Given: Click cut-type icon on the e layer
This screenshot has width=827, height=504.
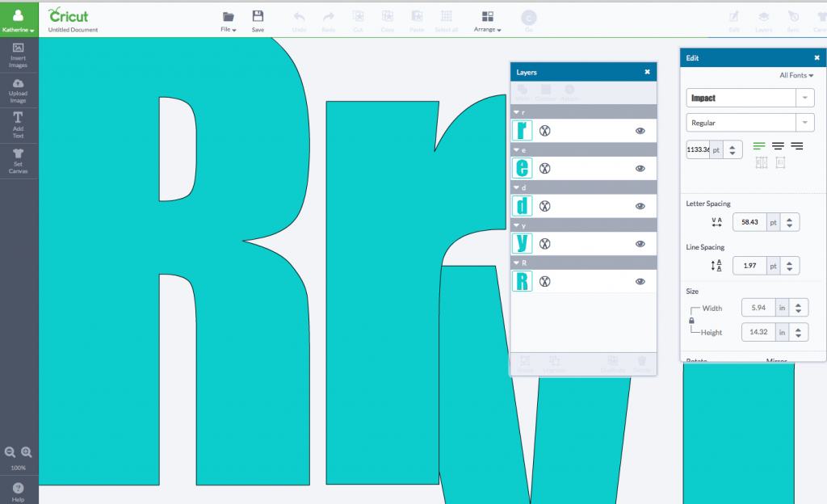Looking at the screenshot, I should (x=545, y=168).
